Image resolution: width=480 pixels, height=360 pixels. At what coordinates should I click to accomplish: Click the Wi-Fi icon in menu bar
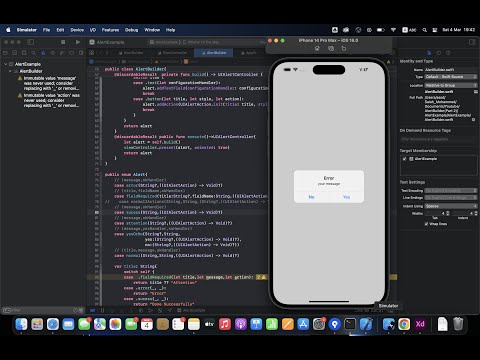coord(393,30)
